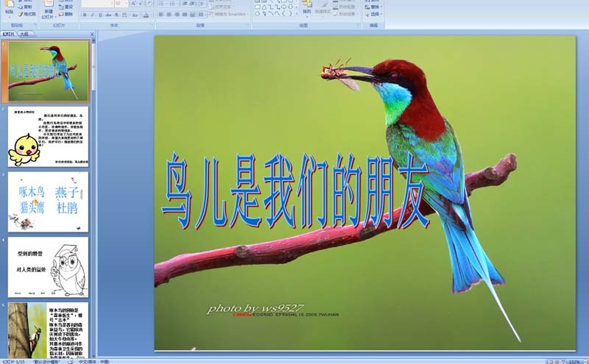The width and height of the screenshot is (589, 364).
Task: Toggle underline formatting
Action: (x=99, y=14)
